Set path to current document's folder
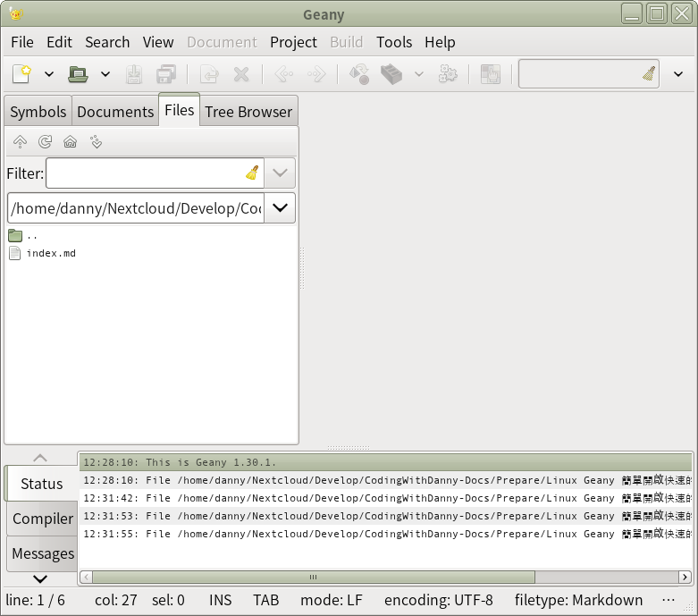698x616 pixels. click(96, 142)
